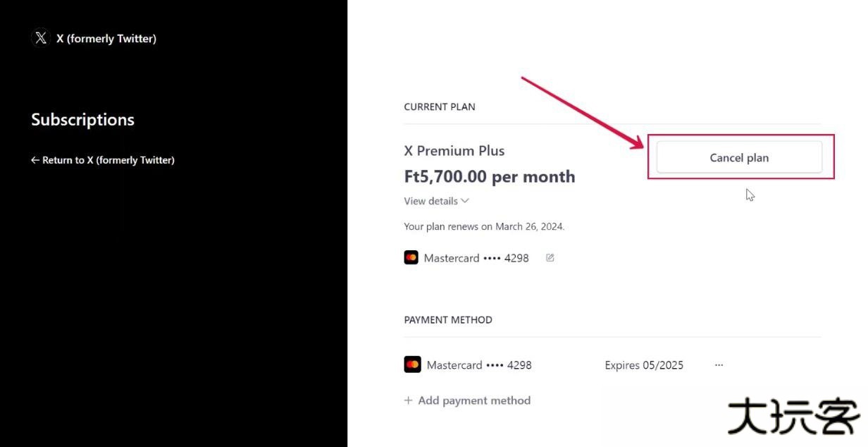Click the X (formerly Twitter) brand name
The image size is (868, 447).
106,39
